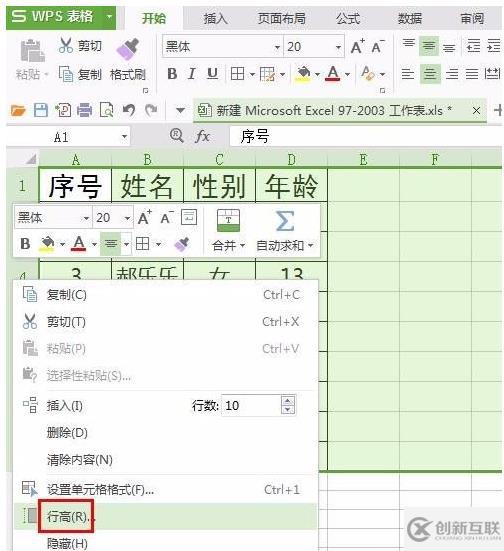Click the Print icon in quick toolbar
This screenshot has height=551, width=504.
(x=84, y=110)
